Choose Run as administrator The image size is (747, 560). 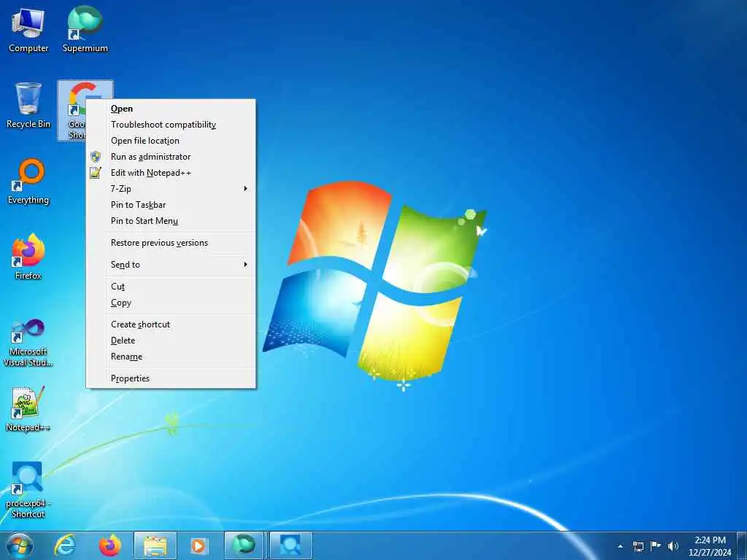coord(171,157)
